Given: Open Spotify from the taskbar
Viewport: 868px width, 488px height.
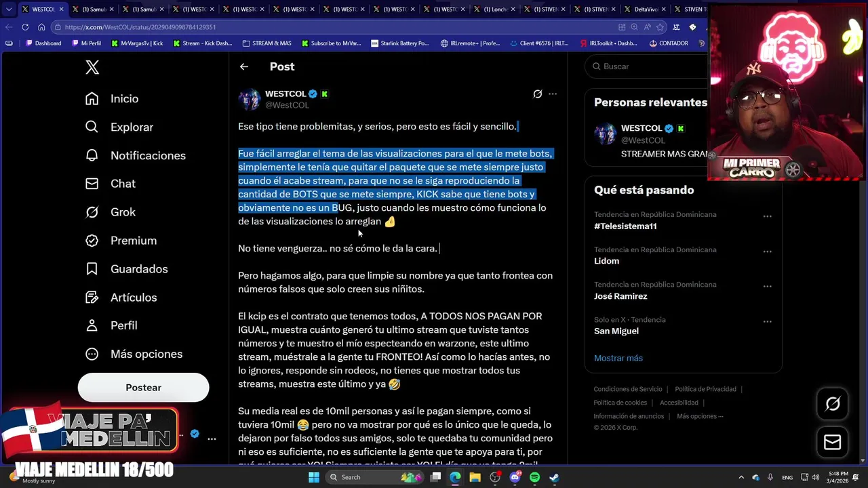Looking at the screenshot, I should (x=534, y=477).
